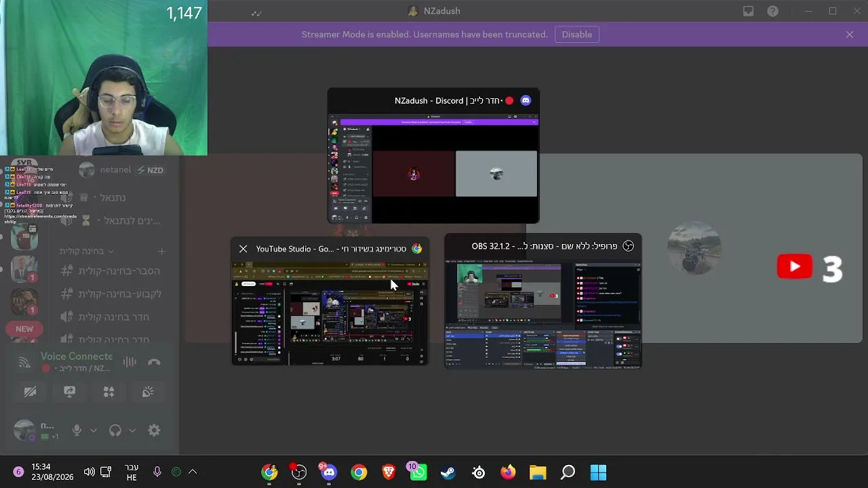Open input device options next to microphone

94,430
